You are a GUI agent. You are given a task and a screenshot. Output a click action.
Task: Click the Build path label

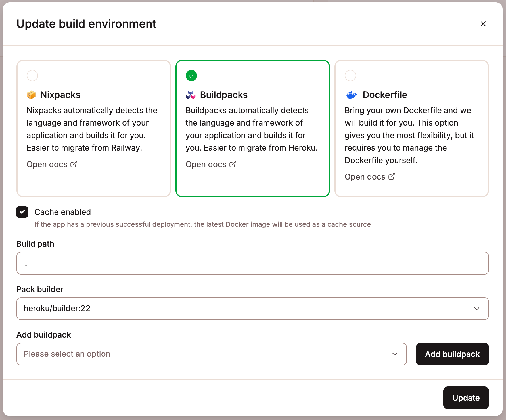(x=35, y=244)
